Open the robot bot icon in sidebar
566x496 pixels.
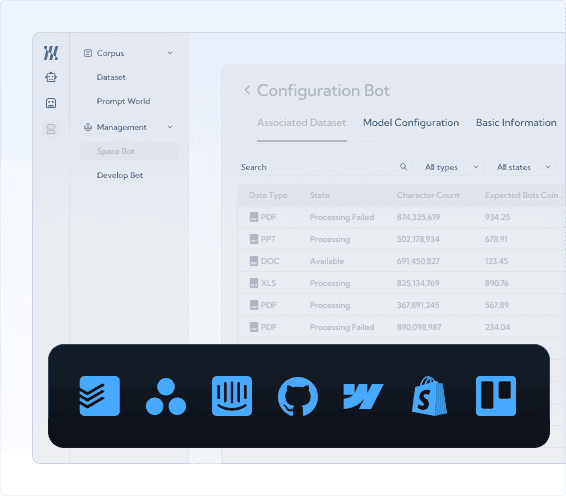point(51,77)
